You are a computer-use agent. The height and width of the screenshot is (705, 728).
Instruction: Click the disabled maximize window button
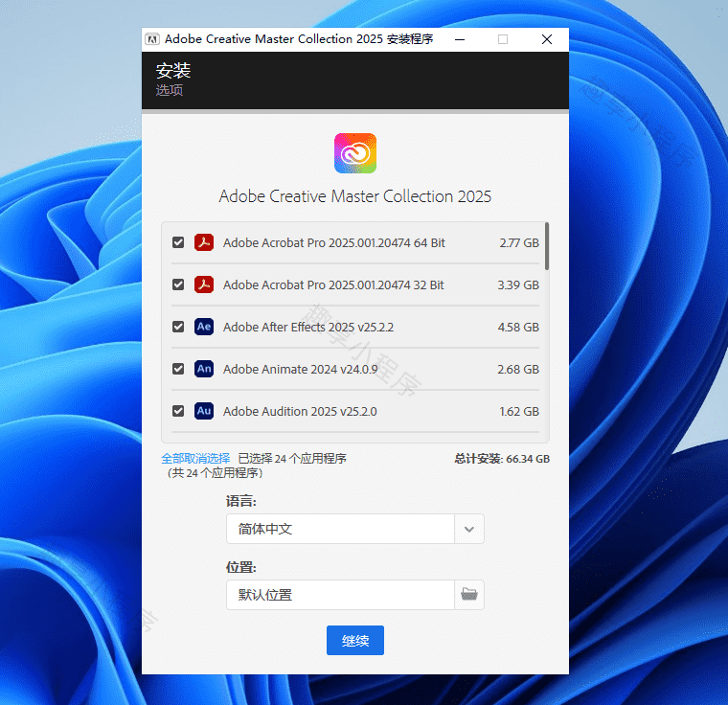(x=503, y=39)
